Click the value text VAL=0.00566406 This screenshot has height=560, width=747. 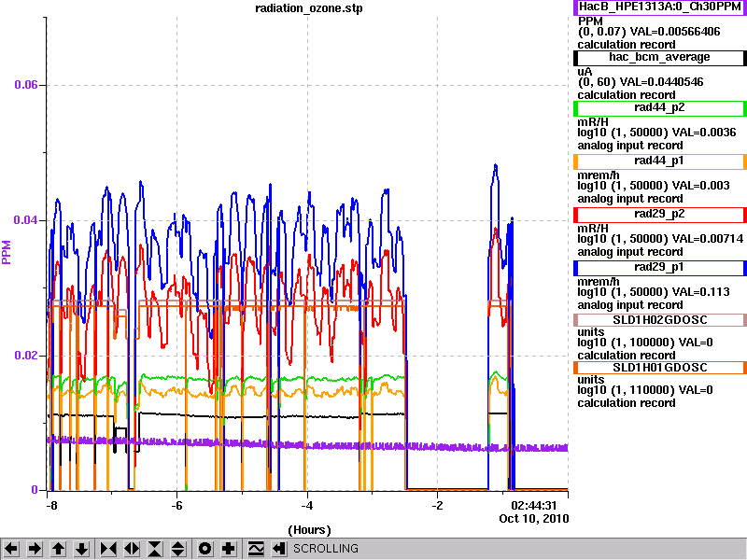tap(675, 32)
